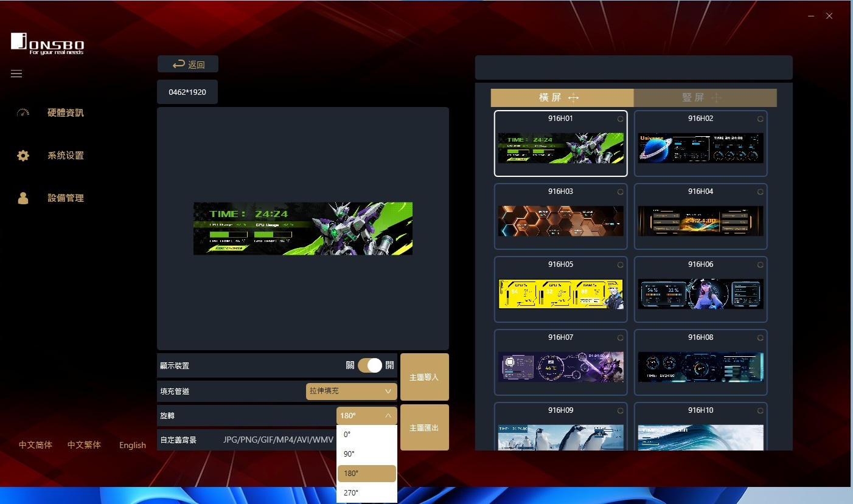The image size is (853, 504).
Task: Open 硬體資訊 page
Action: point(66,112)
